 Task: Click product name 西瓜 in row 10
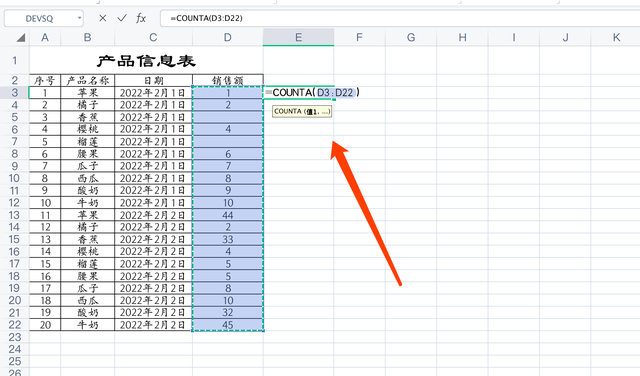point(87,178)
